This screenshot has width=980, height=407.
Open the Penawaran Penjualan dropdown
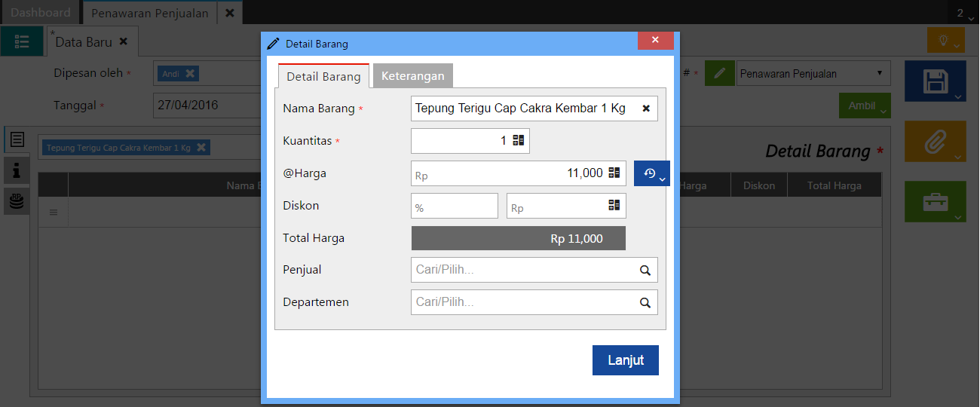tap(813, 74)
